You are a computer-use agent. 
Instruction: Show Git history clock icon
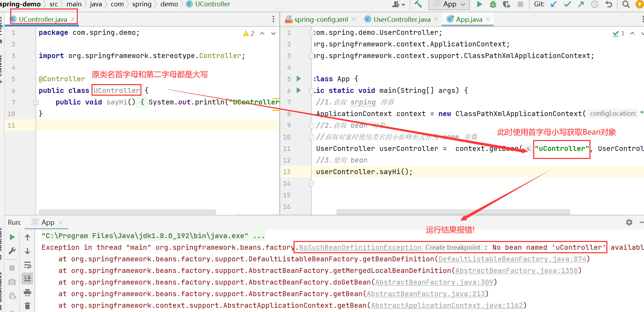(595, 4)
